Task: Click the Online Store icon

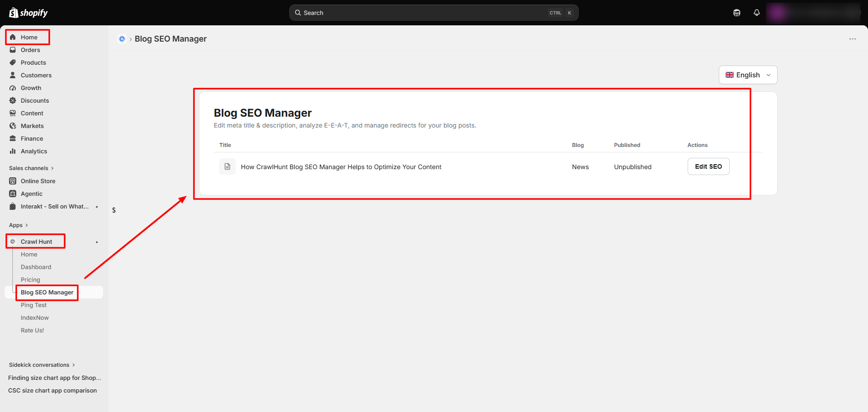Action: [13, 181]
